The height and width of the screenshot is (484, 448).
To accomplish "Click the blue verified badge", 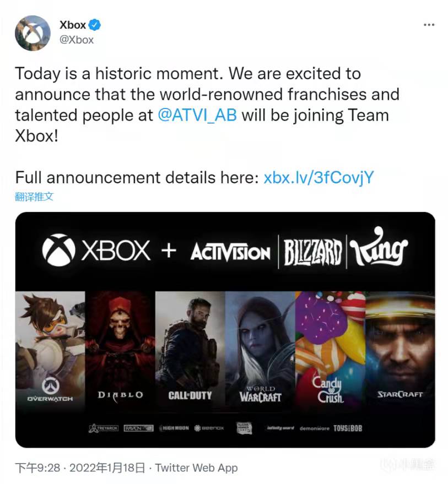I will tap(95, 25).
